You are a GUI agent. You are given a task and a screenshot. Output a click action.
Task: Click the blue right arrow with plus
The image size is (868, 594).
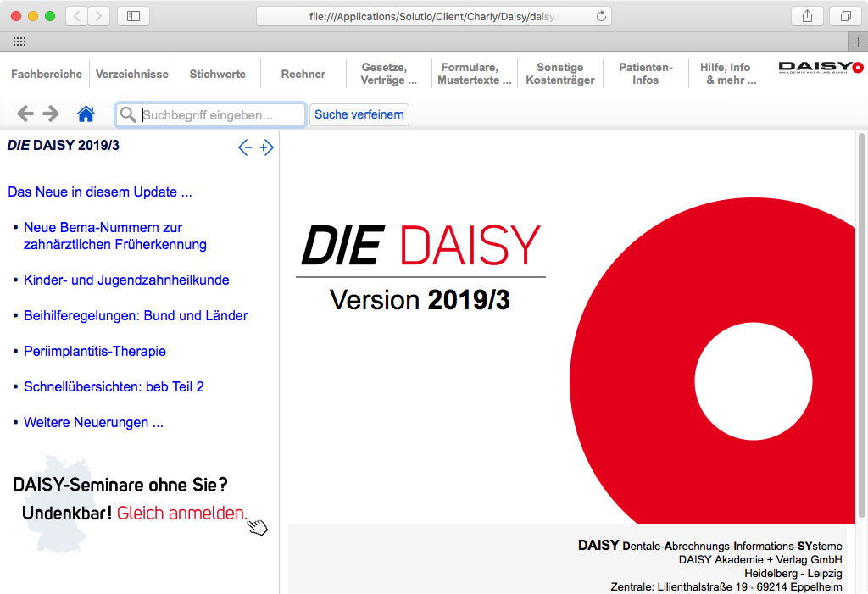click(x=266, y=147)
